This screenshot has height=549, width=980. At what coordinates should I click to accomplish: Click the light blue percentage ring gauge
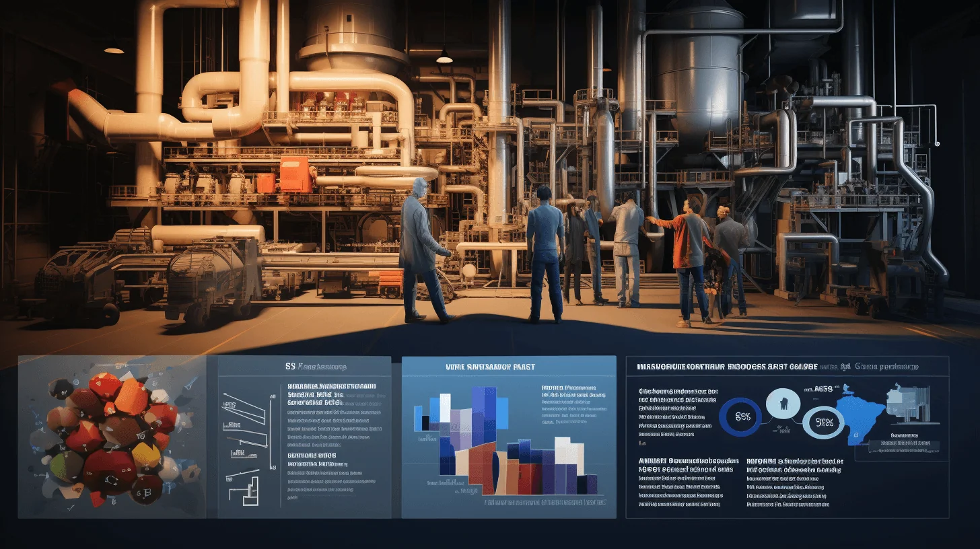click(825, 423)
